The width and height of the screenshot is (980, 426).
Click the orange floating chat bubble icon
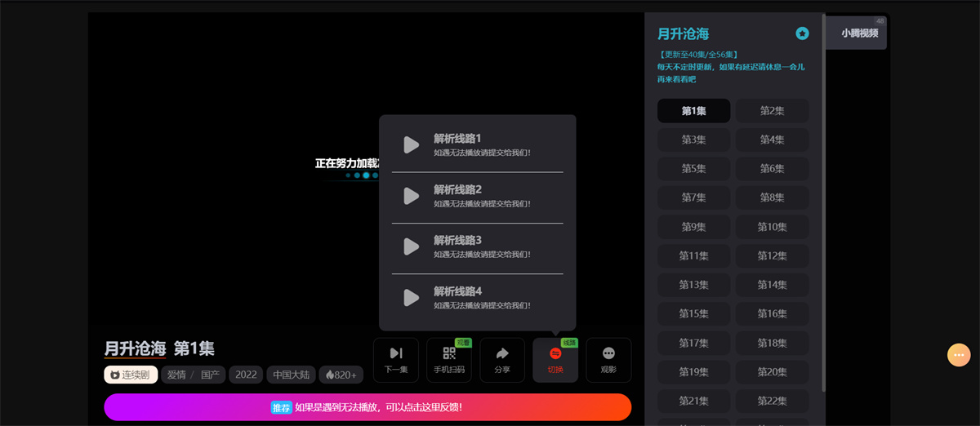point(959,355)
